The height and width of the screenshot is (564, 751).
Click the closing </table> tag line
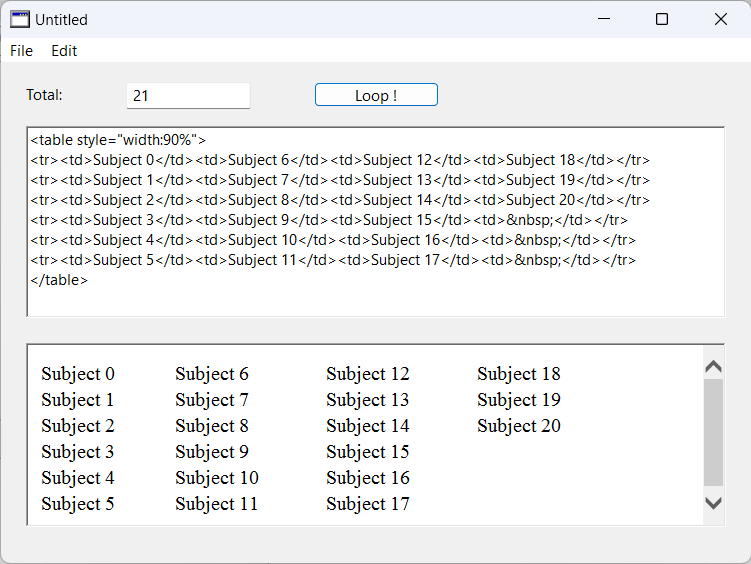[x=59, y=280]
